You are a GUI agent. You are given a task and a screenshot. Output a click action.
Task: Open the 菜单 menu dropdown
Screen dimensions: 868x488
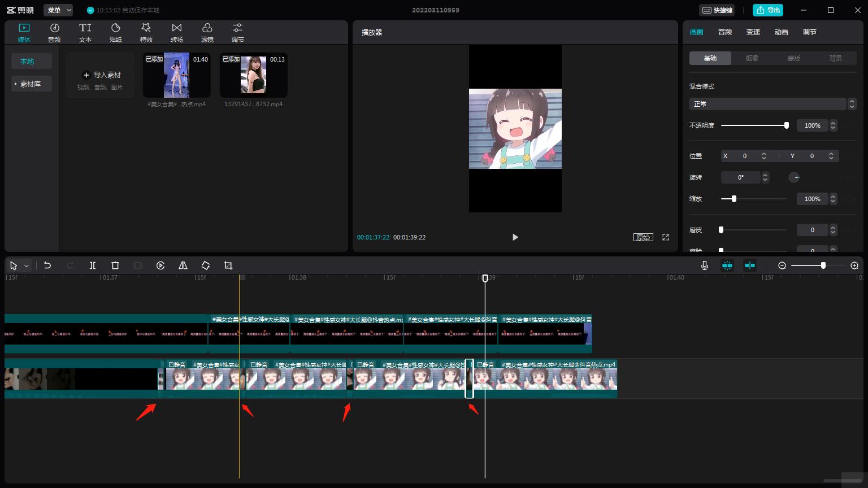click(x=58, y=10)
